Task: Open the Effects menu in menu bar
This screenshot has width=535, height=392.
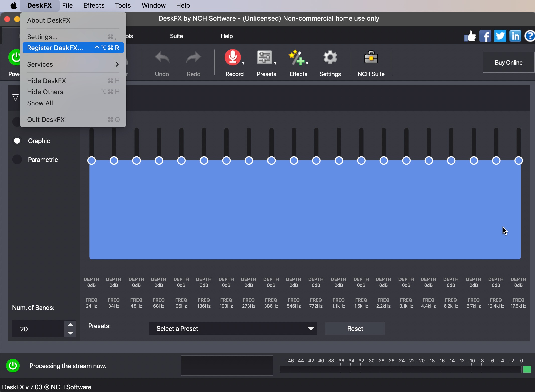Action: coord(94,5)
